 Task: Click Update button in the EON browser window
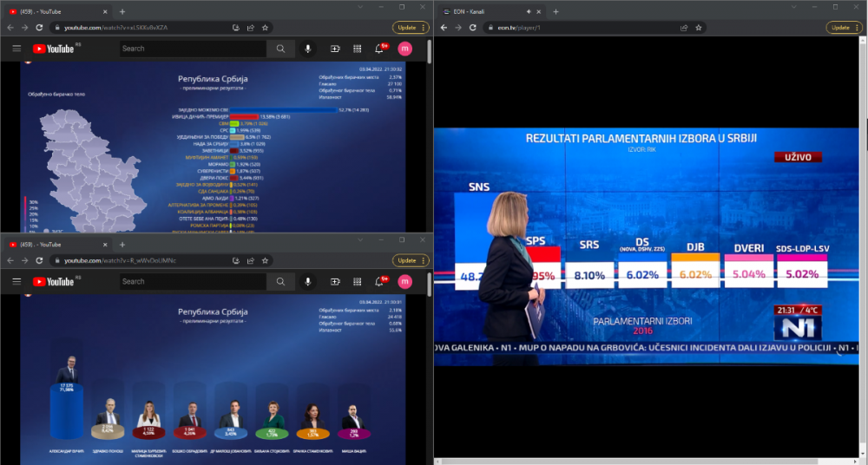pos(845,27)
